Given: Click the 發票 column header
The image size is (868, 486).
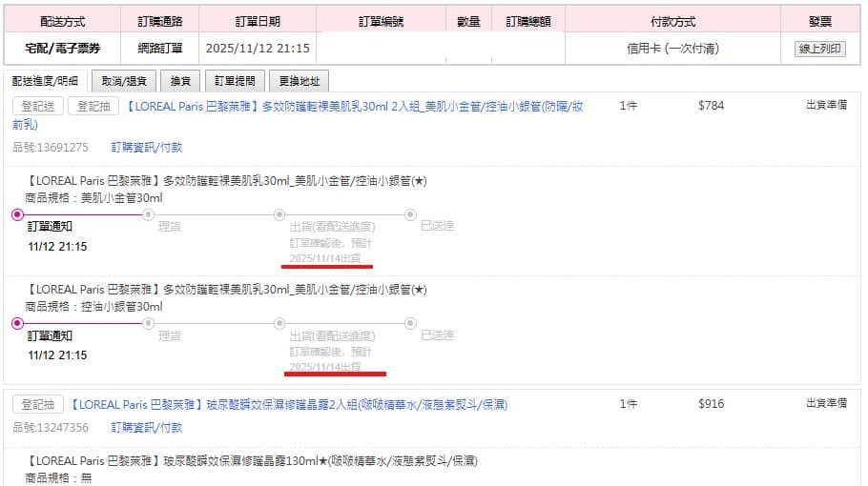Looking at the screenshot, I should coord(820,22).
